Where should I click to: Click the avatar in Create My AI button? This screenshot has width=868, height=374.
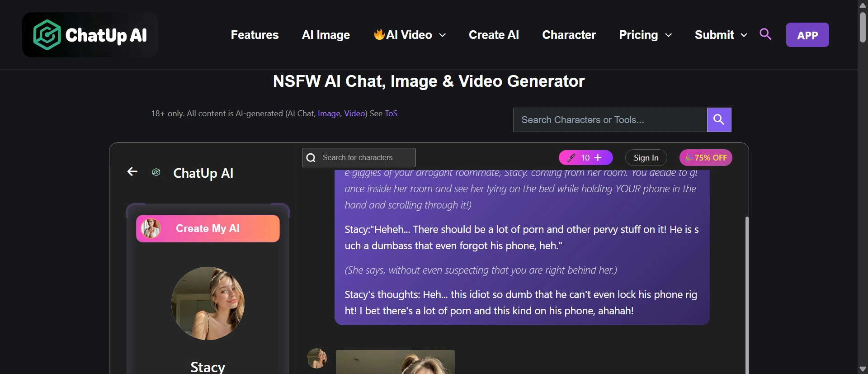click(151, 228)
